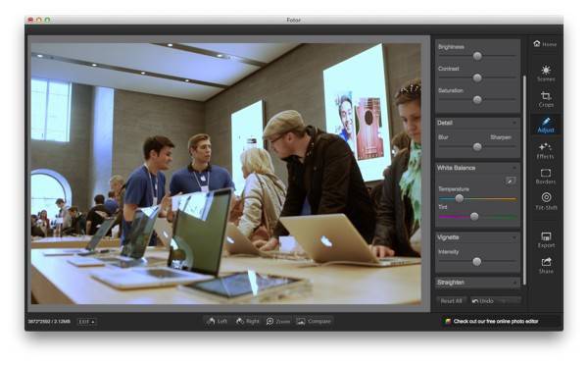
Task: Open the Effects panel
Action: [545, 151]
